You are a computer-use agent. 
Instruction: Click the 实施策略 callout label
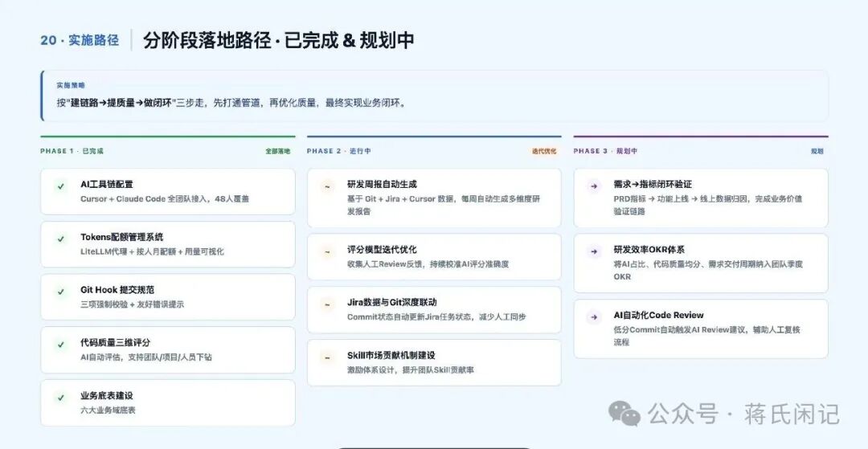[71, 86]
